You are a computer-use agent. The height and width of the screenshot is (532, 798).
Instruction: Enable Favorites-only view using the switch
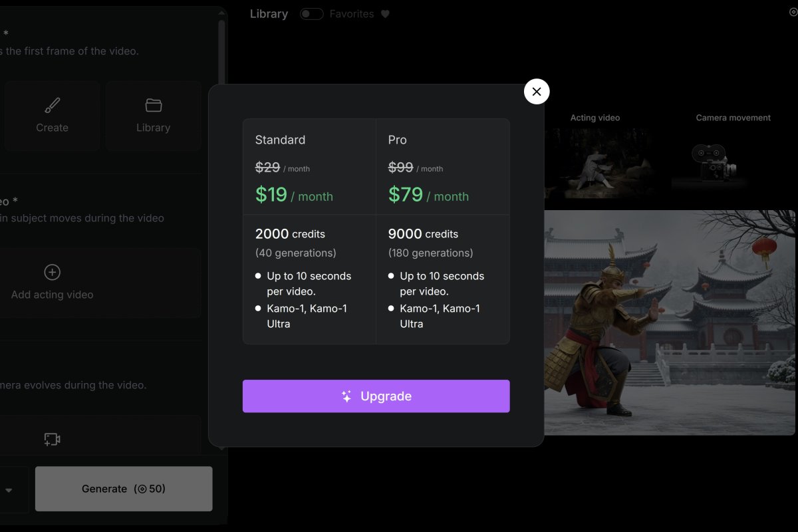point(311,13)
